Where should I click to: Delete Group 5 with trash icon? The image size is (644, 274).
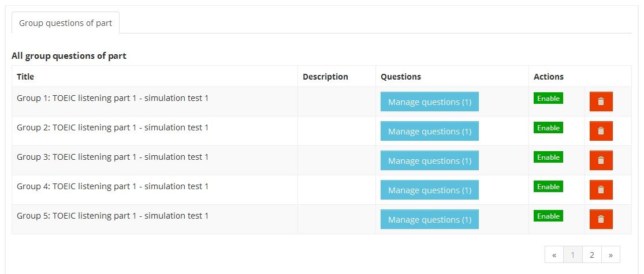pos(601,219)
